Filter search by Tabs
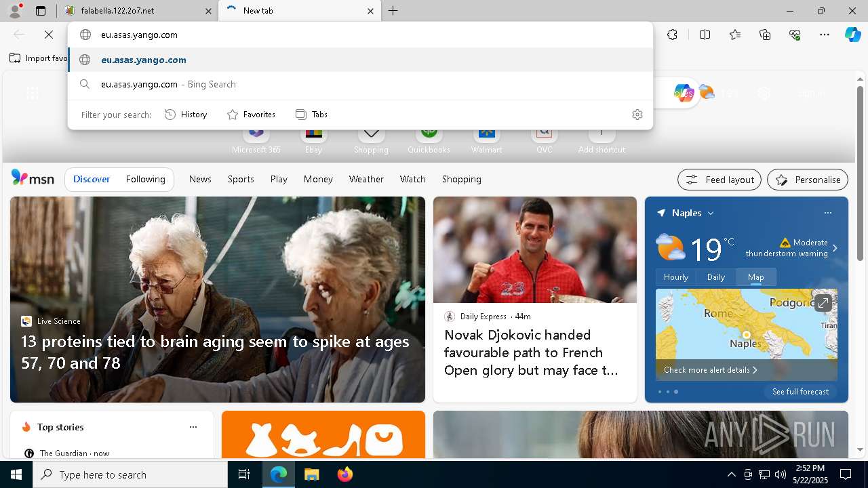868x488 pixels. tap(312, 115)
